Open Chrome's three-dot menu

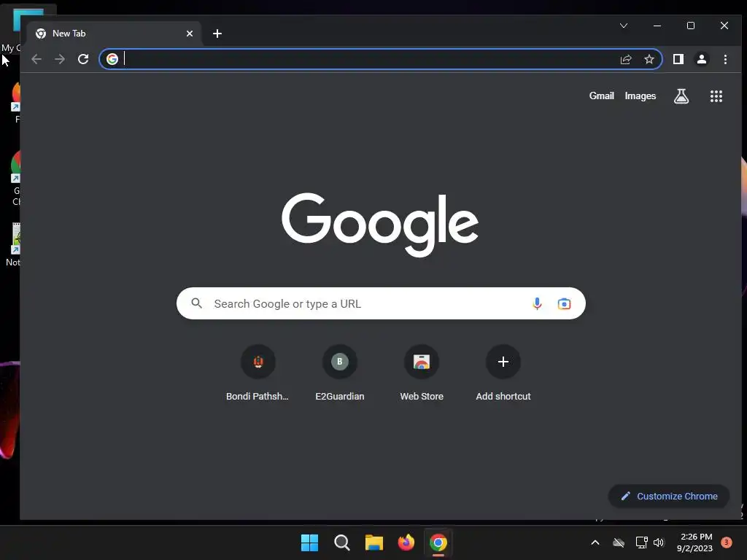point(725,59)
